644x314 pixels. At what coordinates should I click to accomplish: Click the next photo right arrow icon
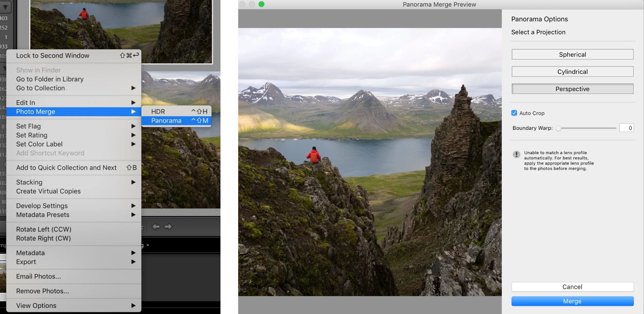[168, 227]
